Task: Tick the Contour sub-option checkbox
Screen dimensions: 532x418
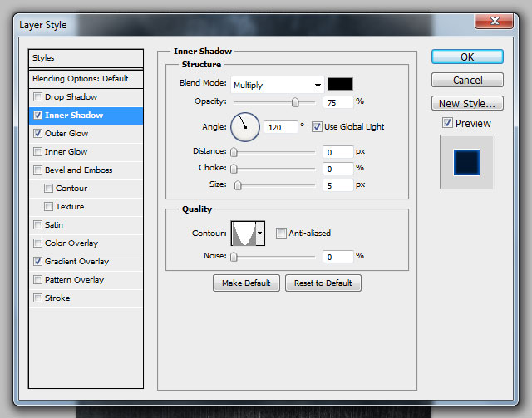Action: pos(48,189)
